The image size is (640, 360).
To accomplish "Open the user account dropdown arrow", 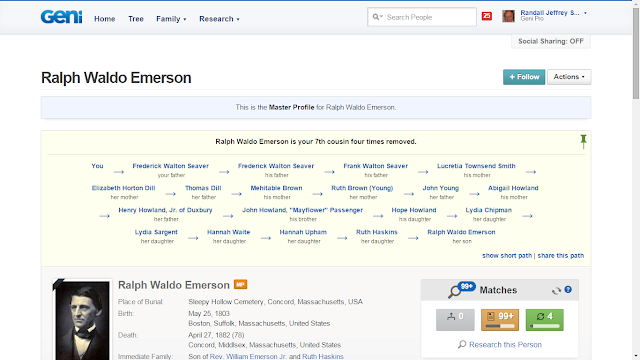I will tap(585, 13).
